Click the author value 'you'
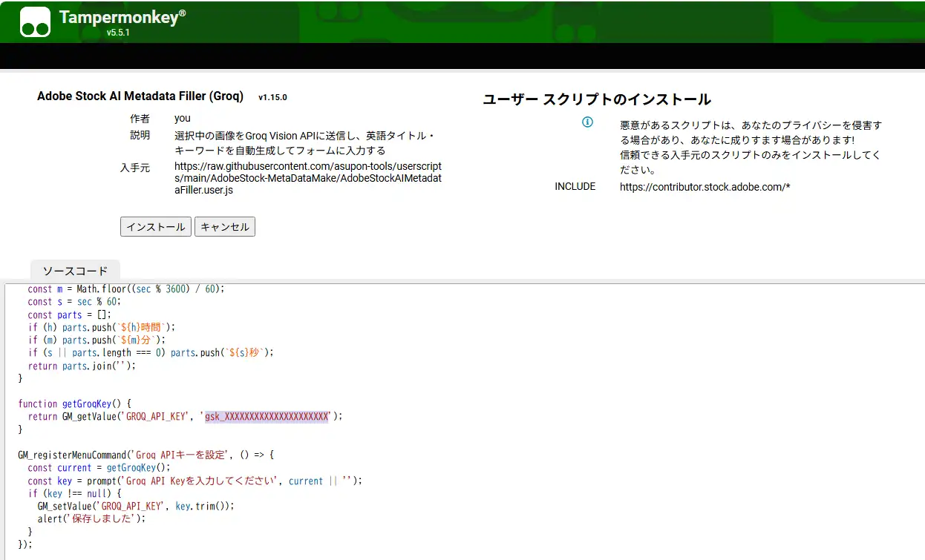Image resolution: width=925 pixels, height=560 pixels. (x=183, y=118)
